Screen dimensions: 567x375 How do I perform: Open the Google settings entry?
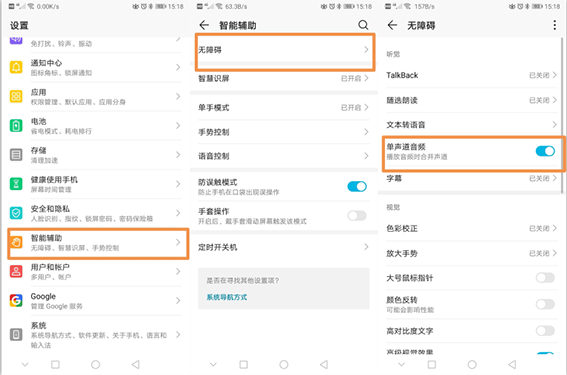95,301
